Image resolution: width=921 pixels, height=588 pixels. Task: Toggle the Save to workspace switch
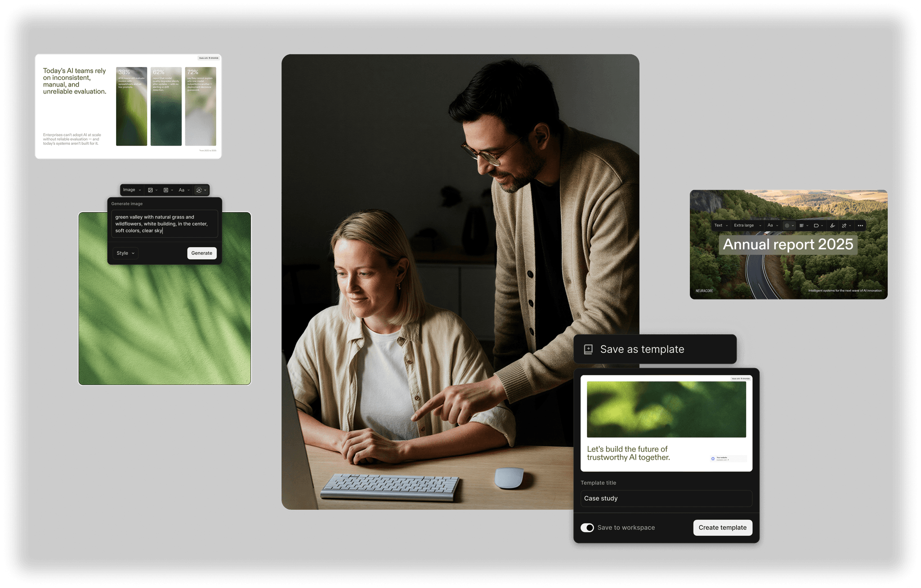pyautogui.click(x=587, y=528)
